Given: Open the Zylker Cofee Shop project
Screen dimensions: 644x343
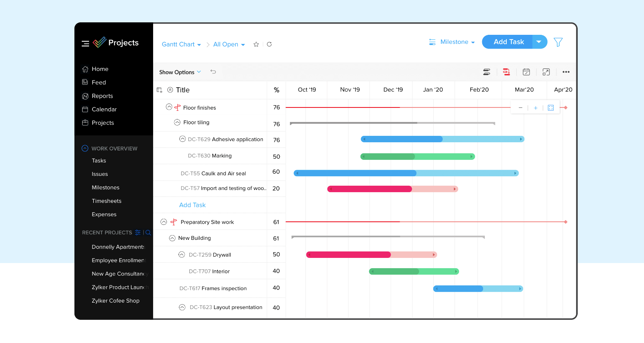Looking at the screenshot, I should (x=116, y=300).
